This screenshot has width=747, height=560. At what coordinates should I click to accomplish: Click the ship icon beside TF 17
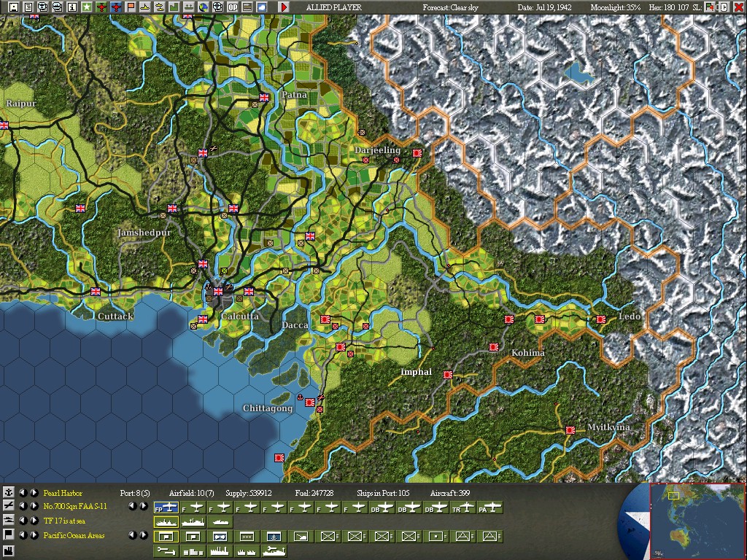[8, 521]
